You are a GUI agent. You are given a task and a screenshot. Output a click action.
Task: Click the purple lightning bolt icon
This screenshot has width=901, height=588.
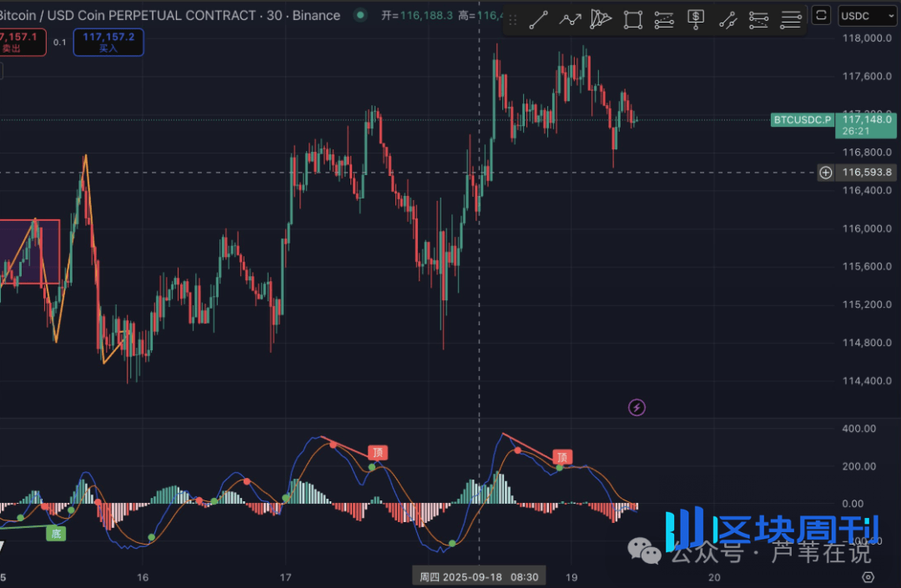coord(636,408)
